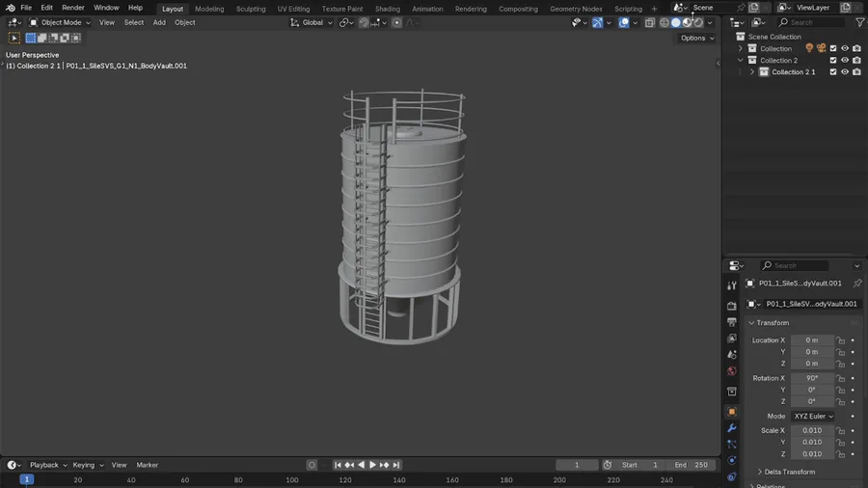Image resolution: width=868 pixels, height=488 pixels.
Task: Toggle proportional editing in the header
Action: [396, 22]
